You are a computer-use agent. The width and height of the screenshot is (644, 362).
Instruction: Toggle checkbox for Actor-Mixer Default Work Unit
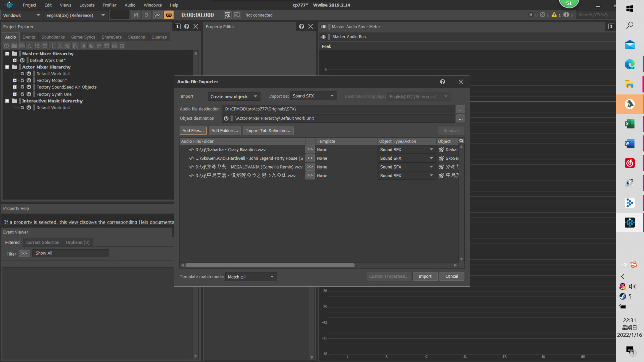22,74
